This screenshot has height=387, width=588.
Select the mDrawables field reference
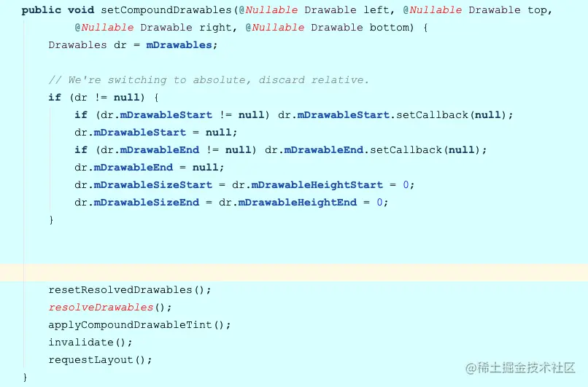click(179, 45)
